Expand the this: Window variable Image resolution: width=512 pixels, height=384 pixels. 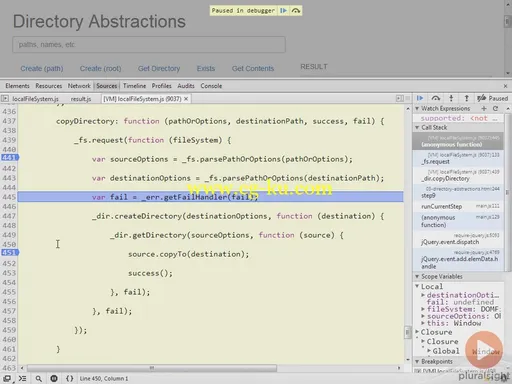(423, 323)
